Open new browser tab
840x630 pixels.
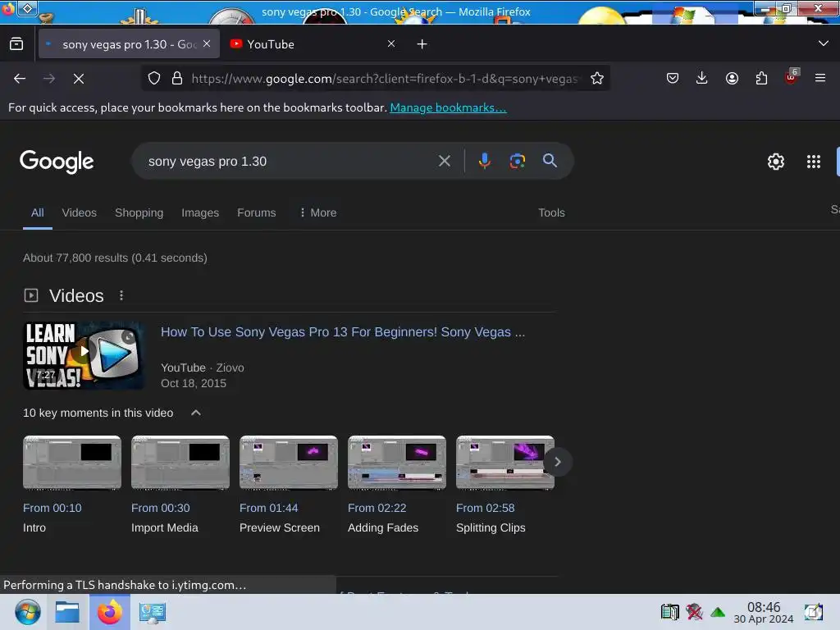(x=422, y=44)
